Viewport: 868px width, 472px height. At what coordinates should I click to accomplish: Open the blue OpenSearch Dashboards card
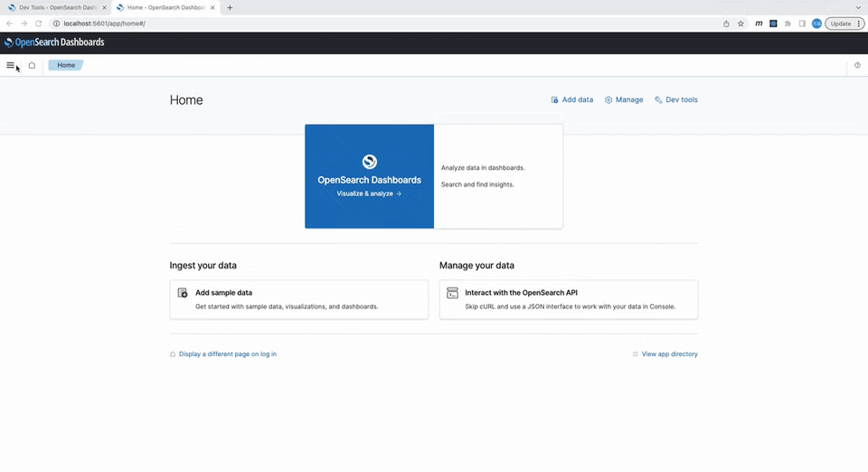(x=369, y=176)
